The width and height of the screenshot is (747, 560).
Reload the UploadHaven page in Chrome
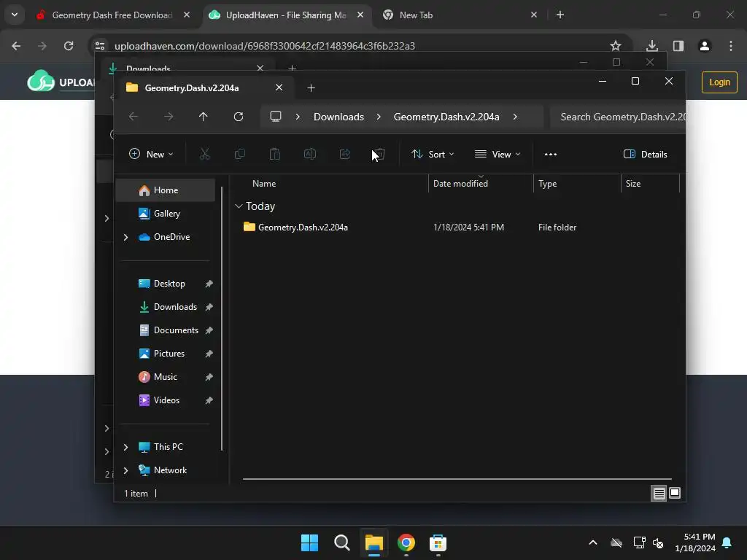69,46
